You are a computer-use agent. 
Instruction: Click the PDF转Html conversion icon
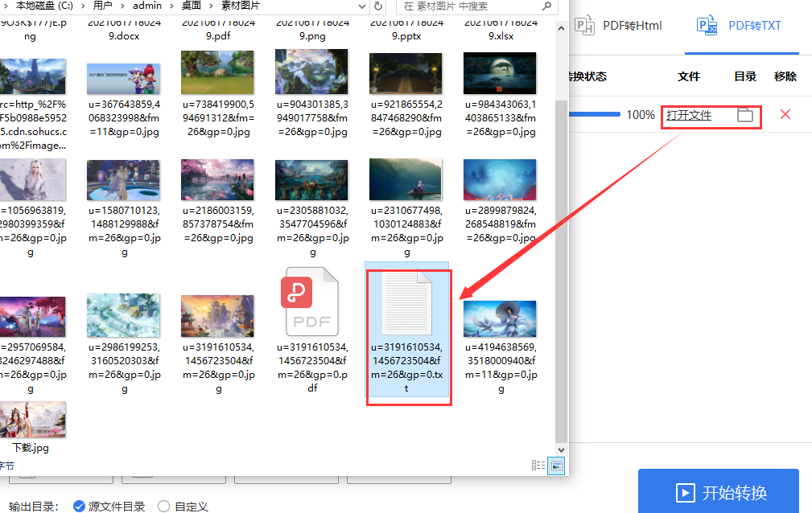pos(584,25)
